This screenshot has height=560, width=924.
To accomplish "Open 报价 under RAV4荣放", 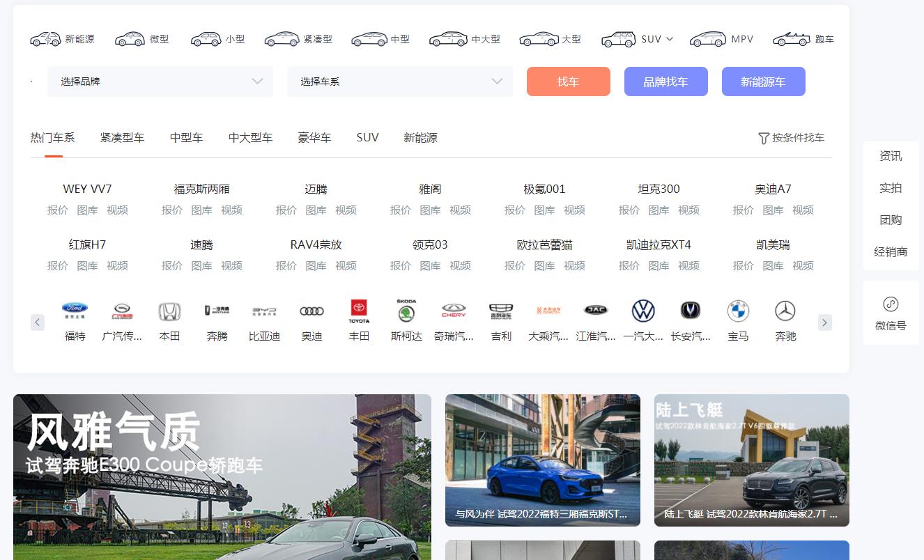I will 286,265.
